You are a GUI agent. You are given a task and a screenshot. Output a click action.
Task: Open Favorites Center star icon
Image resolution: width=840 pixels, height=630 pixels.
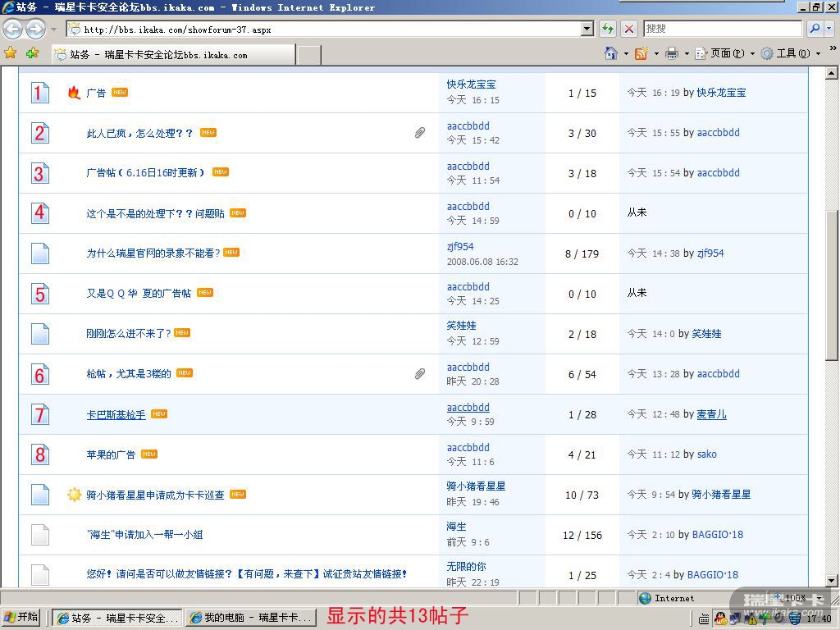(x=10, y=53)
